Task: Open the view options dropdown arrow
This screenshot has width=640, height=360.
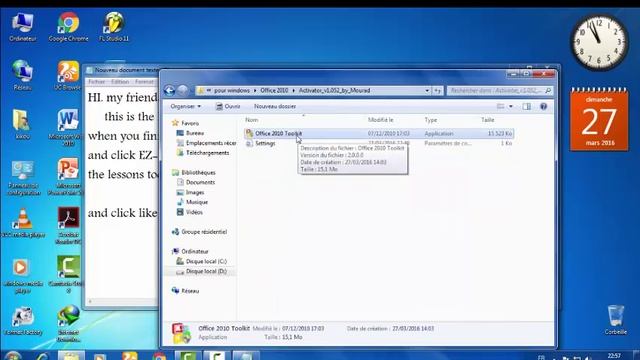Action: tap(510, 106)
